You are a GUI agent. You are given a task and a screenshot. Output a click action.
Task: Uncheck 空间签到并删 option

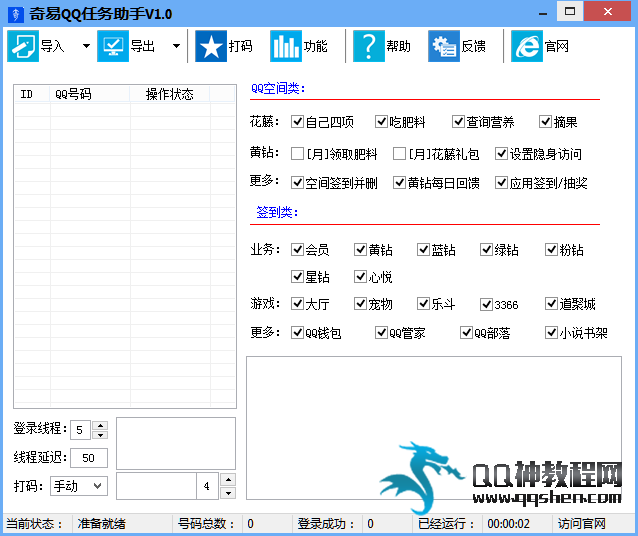click(297, 183)
